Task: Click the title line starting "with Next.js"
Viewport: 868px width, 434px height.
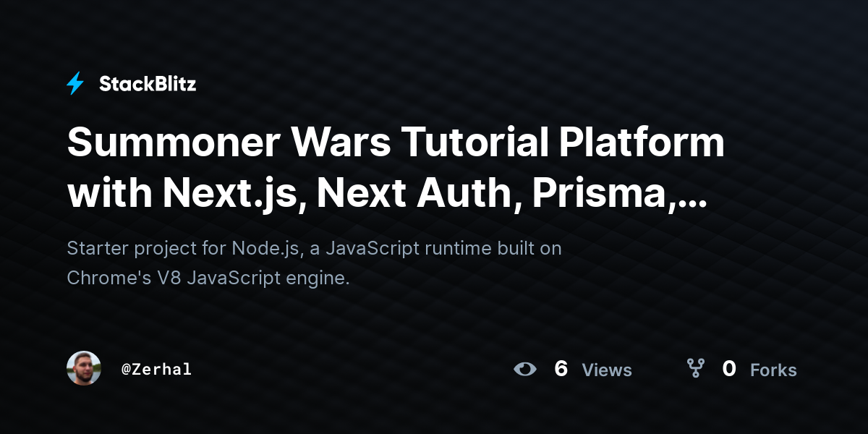Action: pyautogui.click(x=387, y=192)
